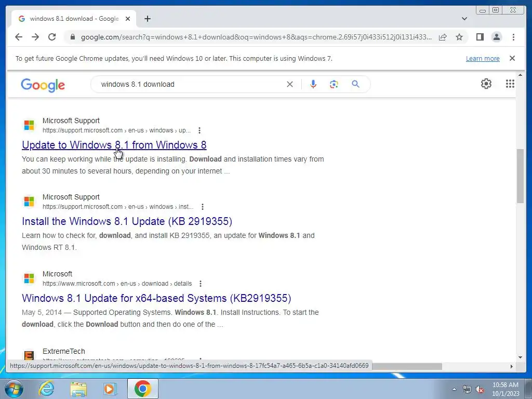The height and width of the screenshot is (399, 532).
Task: Close the 'windows 8.1 download' tab
Action: 128,19
